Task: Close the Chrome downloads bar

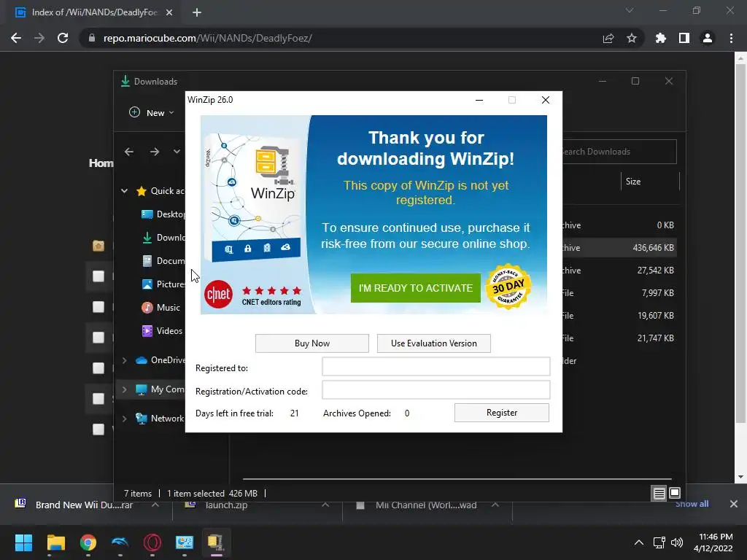Action: pyautogui.click(x=734, y=504)
